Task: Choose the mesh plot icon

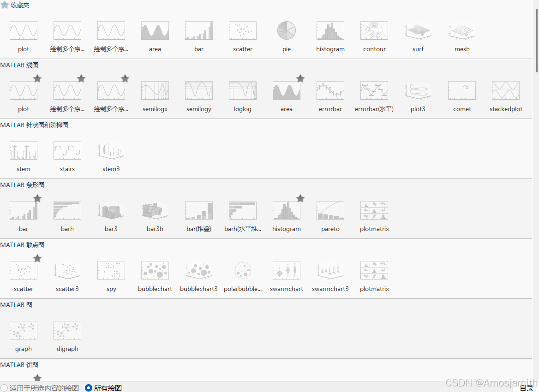Action: tap(462, 30)
